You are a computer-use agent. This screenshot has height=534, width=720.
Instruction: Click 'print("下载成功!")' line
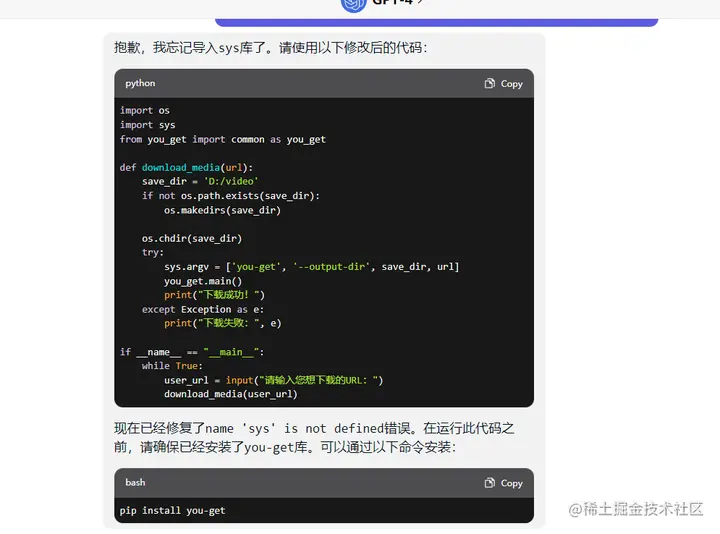click(214, 295)
